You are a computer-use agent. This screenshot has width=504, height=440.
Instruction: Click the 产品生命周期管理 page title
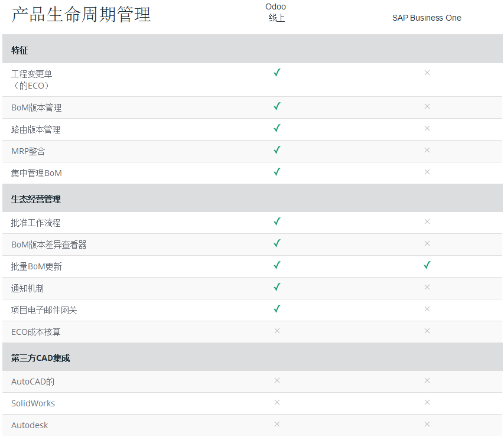[x=81, y=15]
